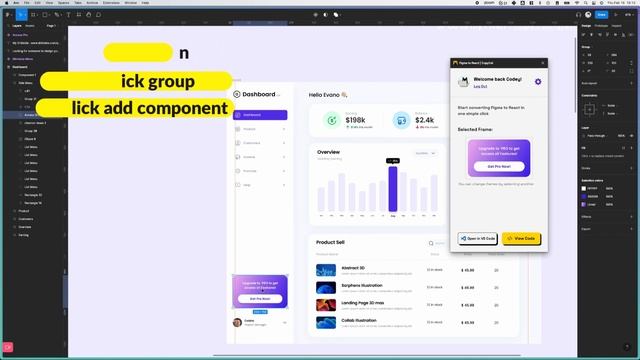Click the Use as mask icon
640x360 pixels.
click(x=325, y=15)
